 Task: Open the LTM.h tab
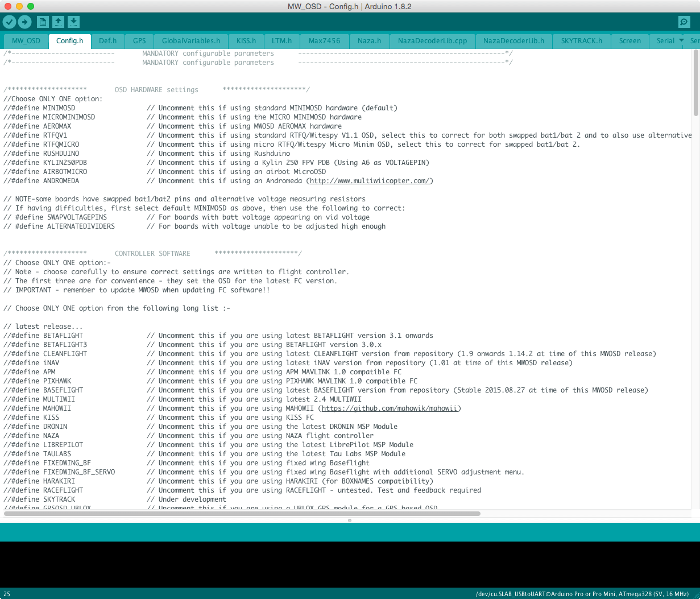(281, 41)
